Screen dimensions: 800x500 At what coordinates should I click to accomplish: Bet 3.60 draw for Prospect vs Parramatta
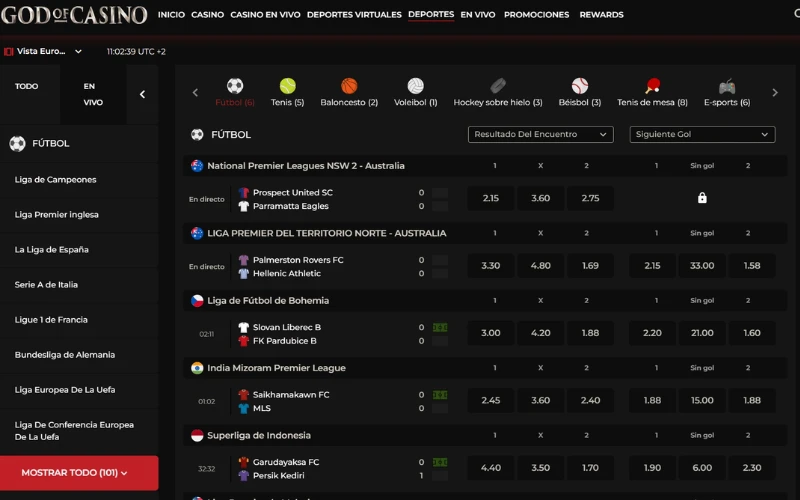[540, 198]
